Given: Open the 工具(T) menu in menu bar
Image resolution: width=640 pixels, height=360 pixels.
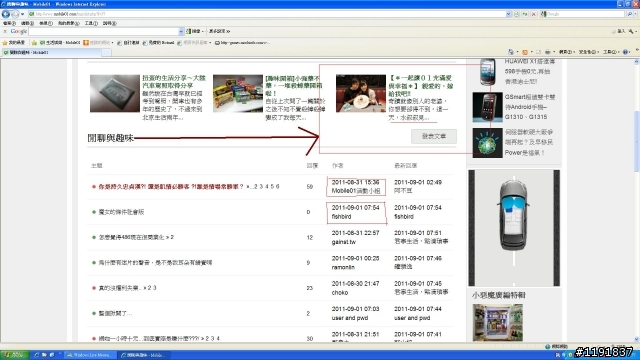Looking at the screenshot, I should pyautogui.click(x=91, y=23).
